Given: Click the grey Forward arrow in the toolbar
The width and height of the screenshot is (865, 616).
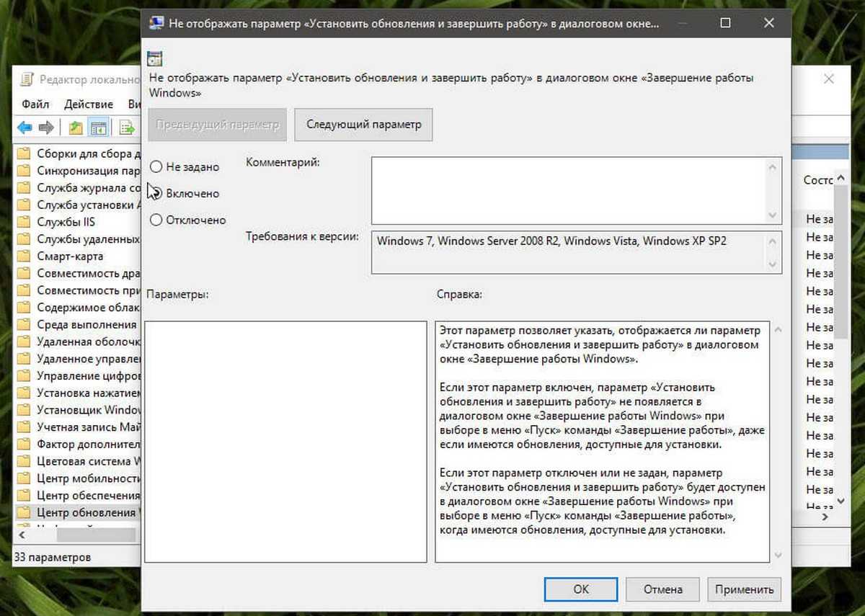Looking at the screenshot, I should click(47, 128).
